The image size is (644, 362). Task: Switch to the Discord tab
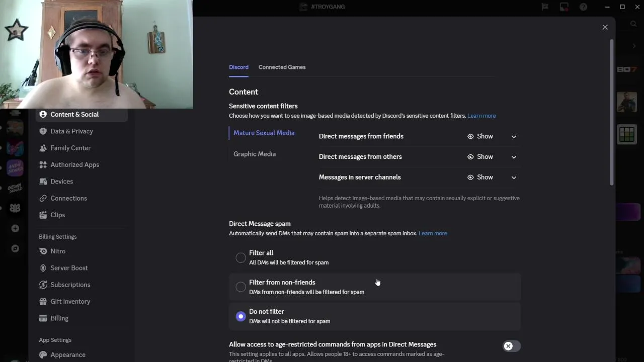238,67
